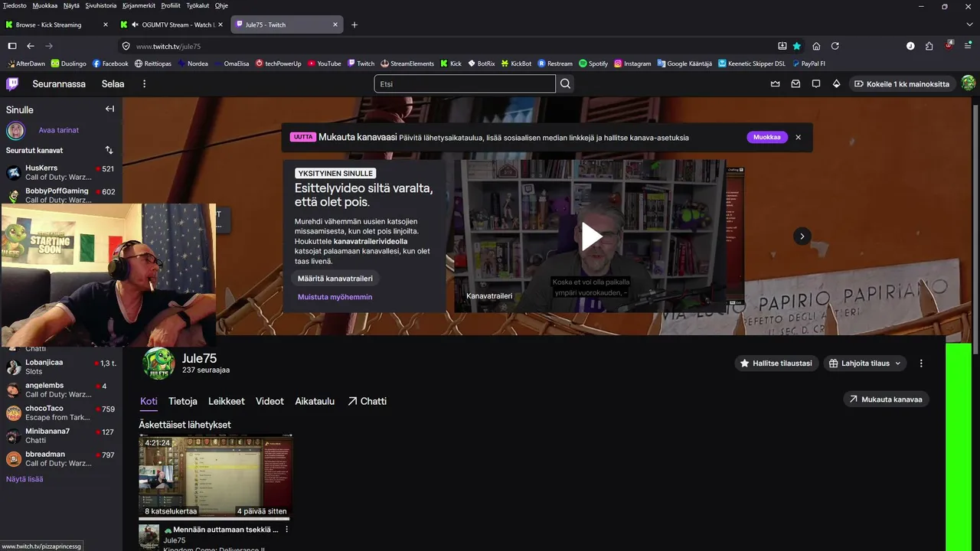Select the Videot channel tab
The width and height of the screenshot is (980, 551).
(269, 401)
